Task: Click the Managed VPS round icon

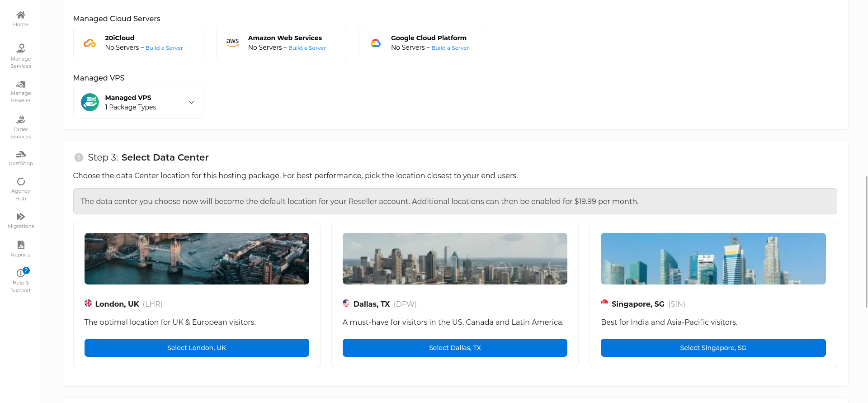Action: [90, 102]
